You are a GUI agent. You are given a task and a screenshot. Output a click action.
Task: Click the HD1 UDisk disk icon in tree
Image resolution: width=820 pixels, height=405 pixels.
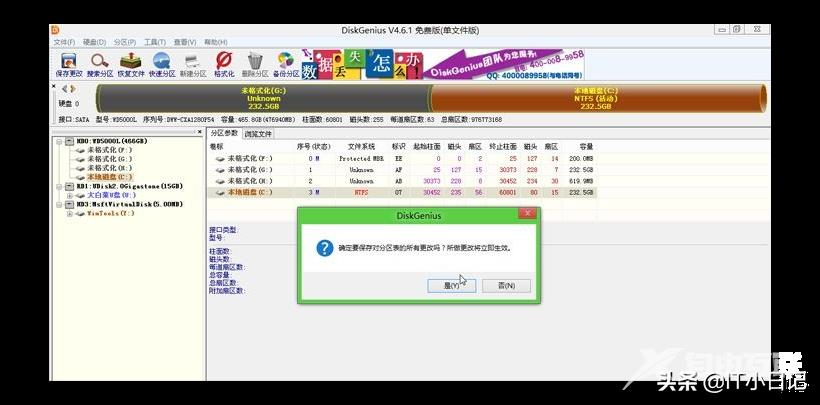click(69, 186)
